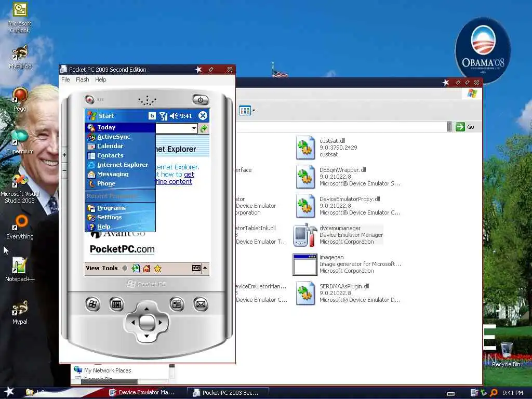
Task: Click the D-pad left arrow
Action: (132, 322)
